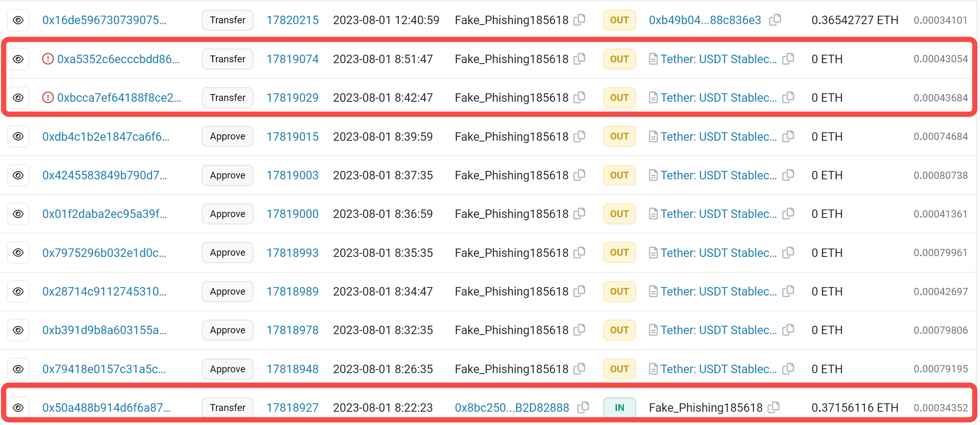Screen dimensions: 980x425
Task: Click Approve method badge in block 17819015 row
Action: [228, 136]
